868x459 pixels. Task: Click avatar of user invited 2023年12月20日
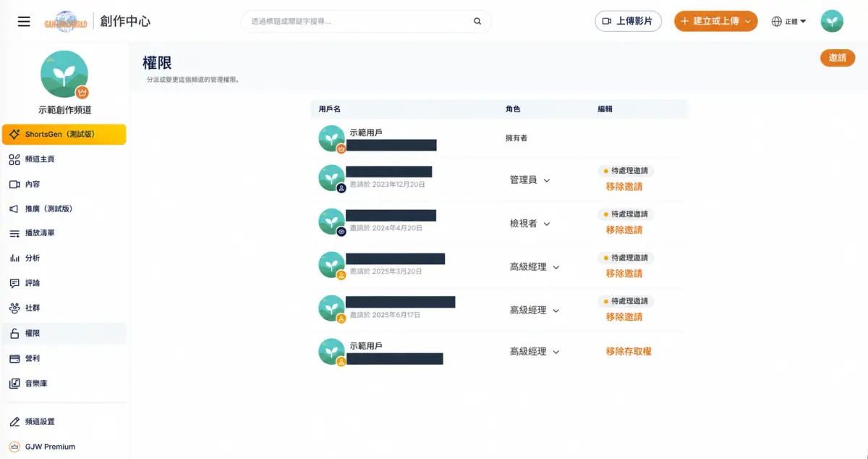(x=332, y=178)
